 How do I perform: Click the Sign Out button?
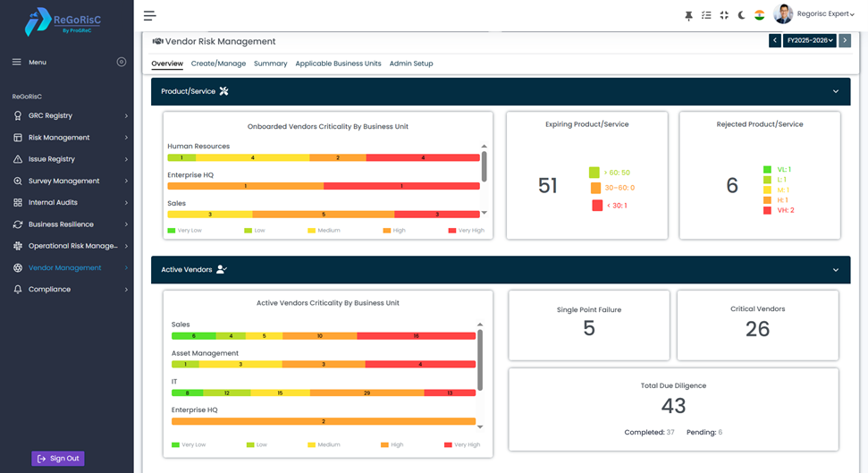pos(58,459)
